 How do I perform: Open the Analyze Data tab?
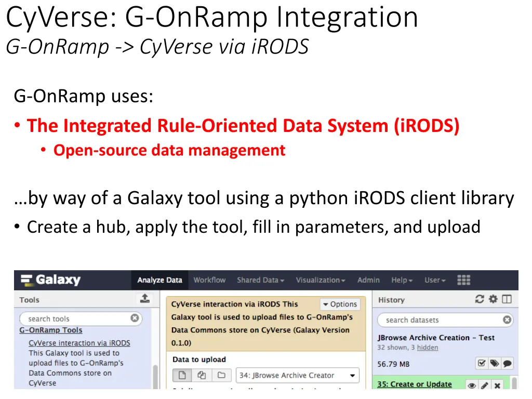[x=159, y=280]
